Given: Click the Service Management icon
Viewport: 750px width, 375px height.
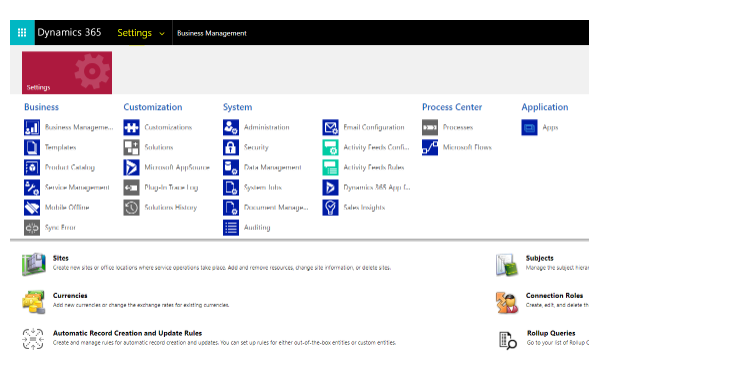Looking at the screenshot, I should point(32,188).
